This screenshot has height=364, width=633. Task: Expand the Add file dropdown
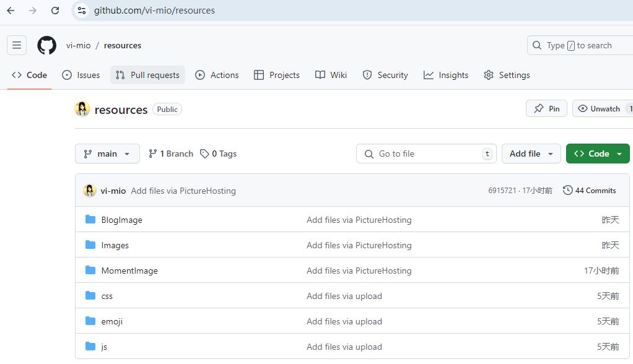point(531,154)
